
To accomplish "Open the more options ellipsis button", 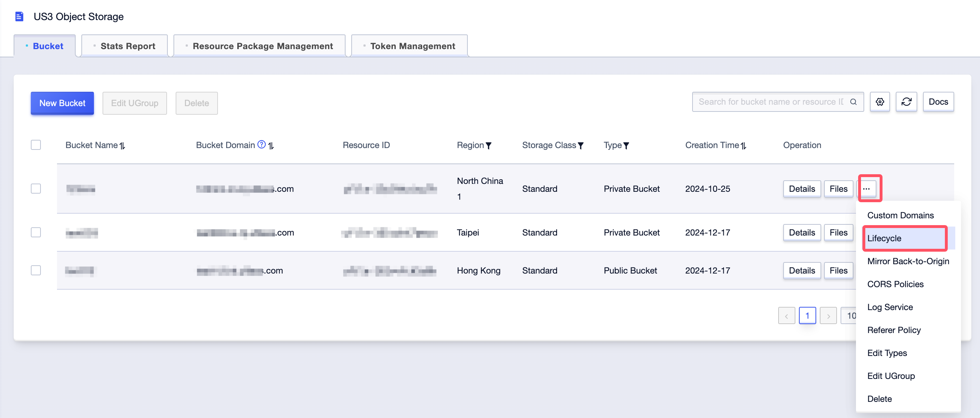I will 867,189.
